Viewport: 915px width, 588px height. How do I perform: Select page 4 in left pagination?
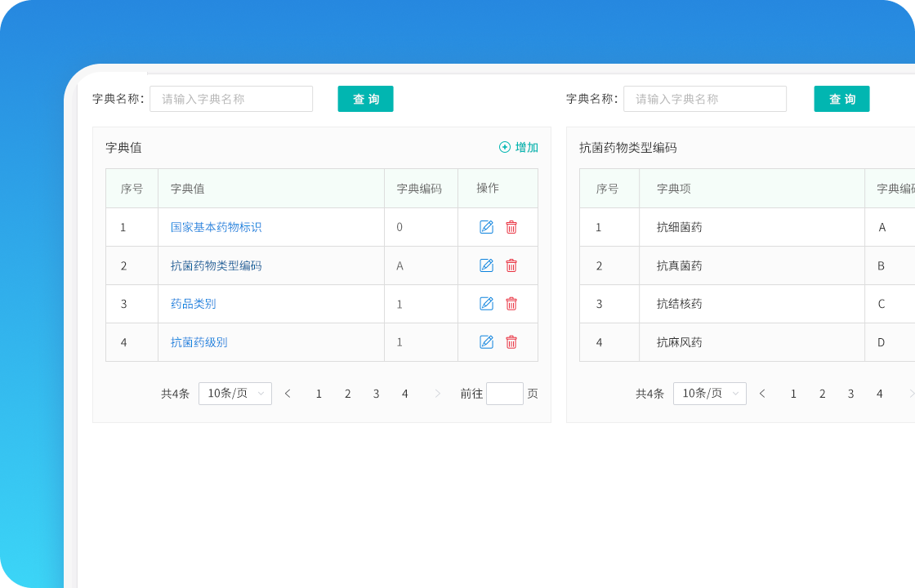(x=405, y=394)
